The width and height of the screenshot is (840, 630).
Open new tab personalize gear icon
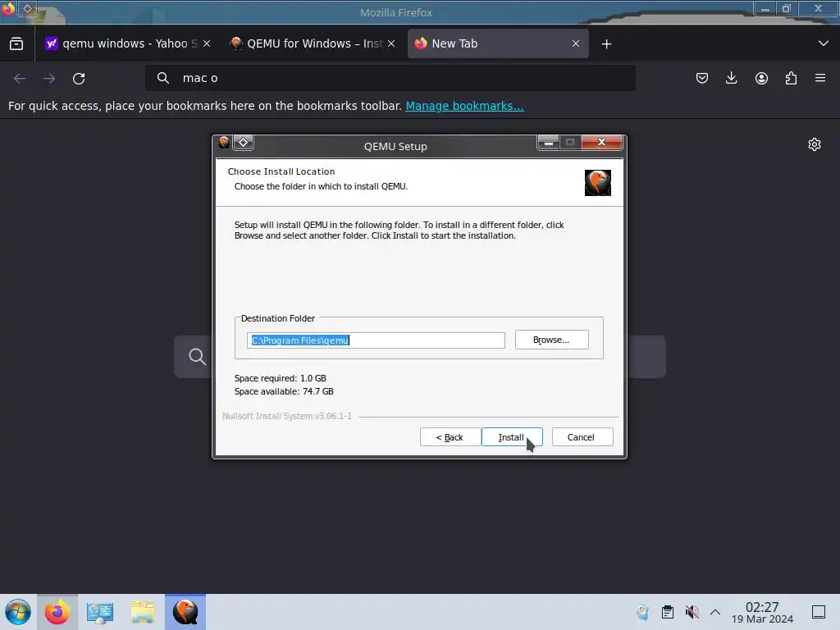point(815,144)
